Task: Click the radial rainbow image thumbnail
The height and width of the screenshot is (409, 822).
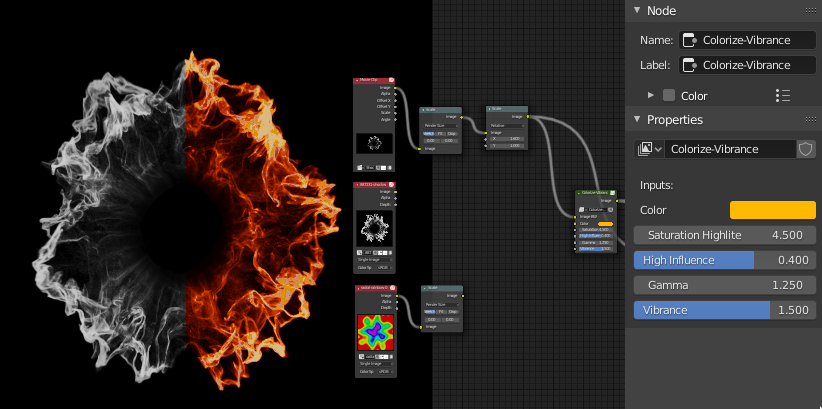Action: coord(375,335)
